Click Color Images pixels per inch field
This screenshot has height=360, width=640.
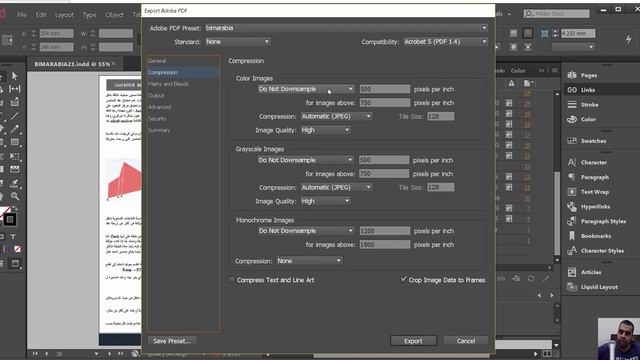[384, 89]
